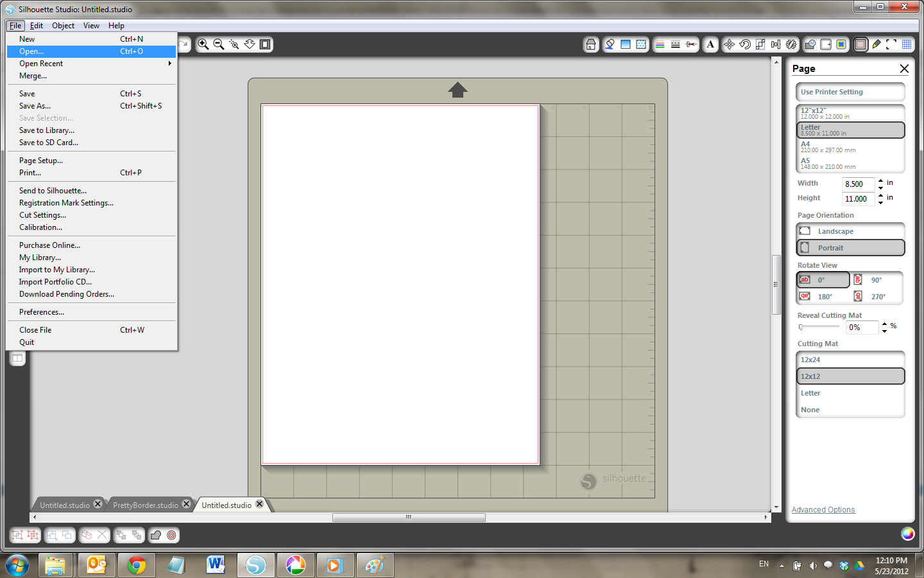Viewport: 924px width, 578px height.
Task: Expand the Open Recent submenu arrow
Action: [x=170, y=64]
